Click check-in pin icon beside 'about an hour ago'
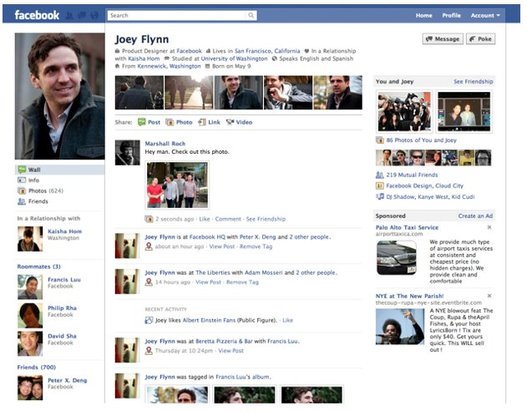This screenshot has width=527, height=411. [x=149, y=246]
